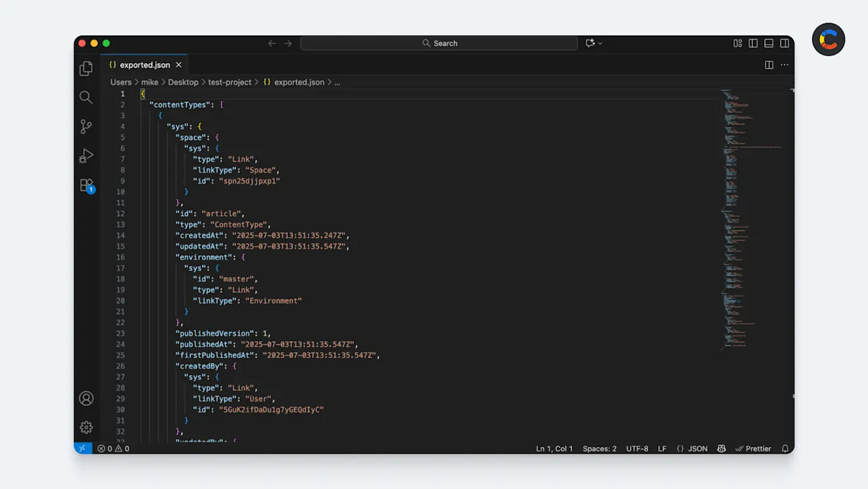Screen dimensions: 868x489
Task: Click the Prettier formatter status item
Action: point(752,448)
